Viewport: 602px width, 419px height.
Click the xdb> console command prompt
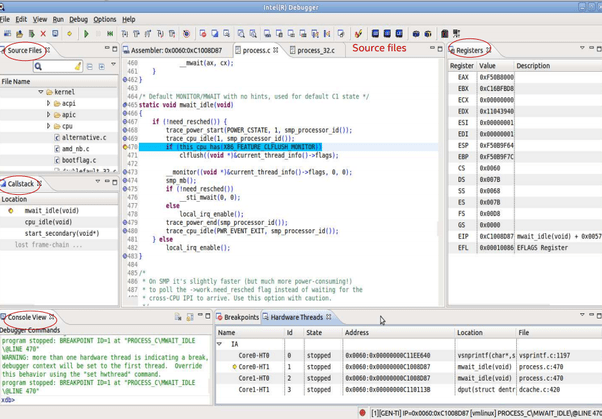[x=8, y=400]
